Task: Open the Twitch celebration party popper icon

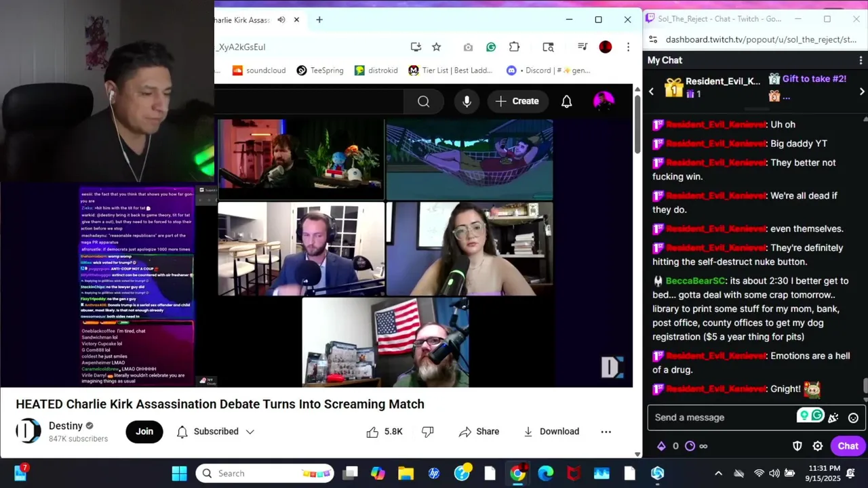Action: (833, 418)
